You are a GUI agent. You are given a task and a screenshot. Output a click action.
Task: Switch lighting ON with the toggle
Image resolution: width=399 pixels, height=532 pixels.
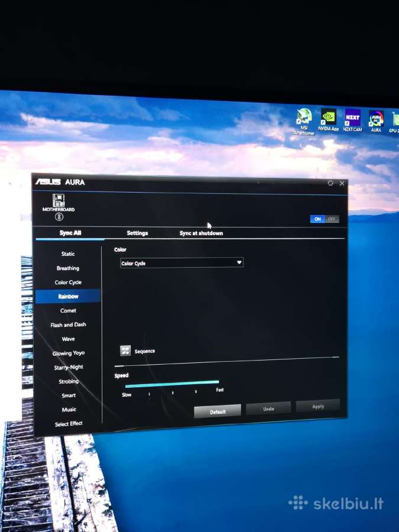[317, 219]
